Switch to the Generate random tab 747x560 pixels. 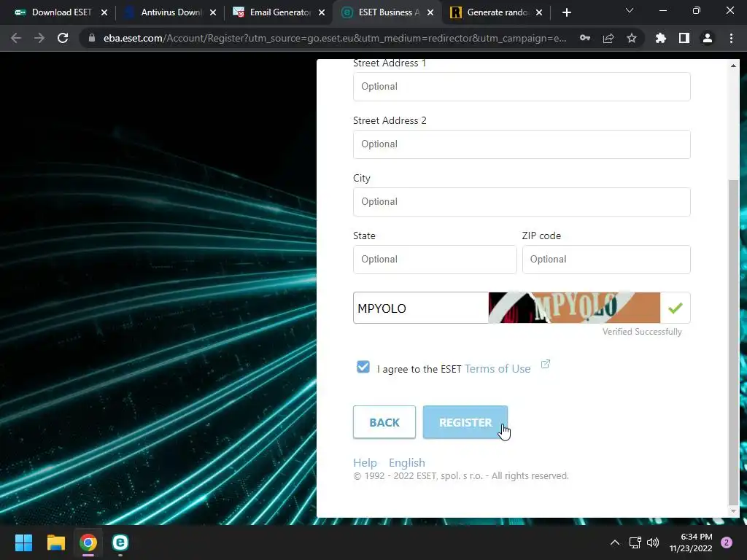[x=495, y=12]
